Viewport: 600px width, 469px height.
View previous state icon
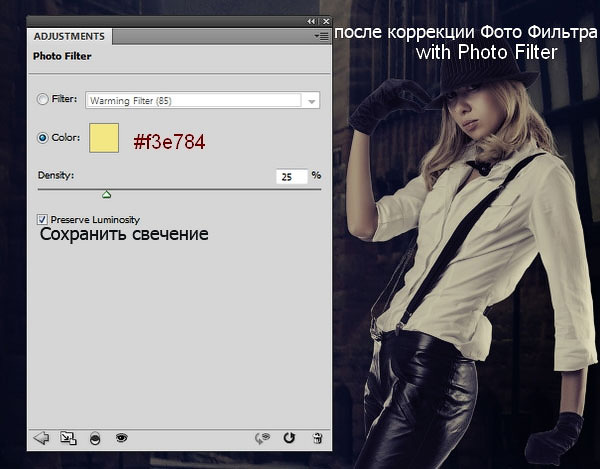[262, 438]
